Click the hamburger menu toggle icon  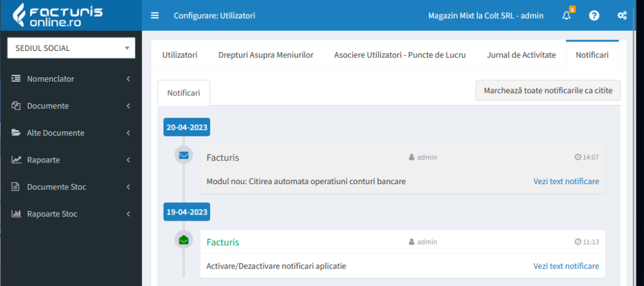point(155,16)
